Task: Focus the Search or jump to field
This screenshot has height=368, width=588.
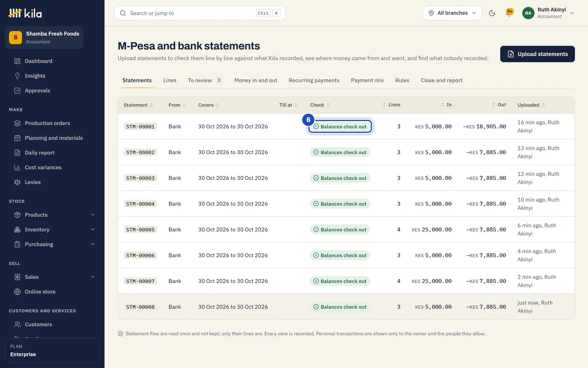Action: click(200, 13)
